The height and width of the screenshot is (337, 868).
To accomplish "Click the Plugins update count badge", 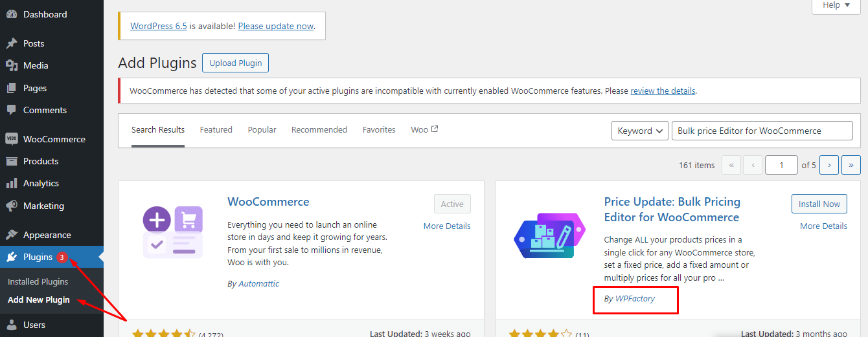I will coord(62,257).
